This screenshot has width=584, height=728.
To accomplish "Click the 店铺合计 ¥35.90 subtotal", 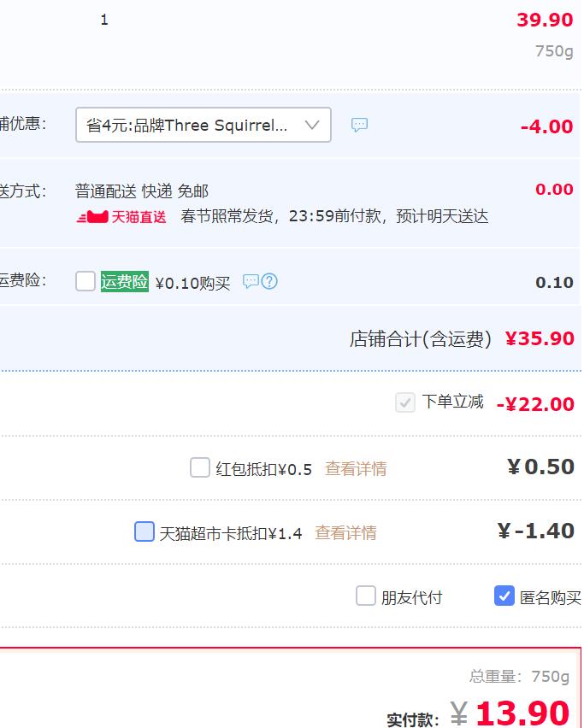I will coord(540,338).
